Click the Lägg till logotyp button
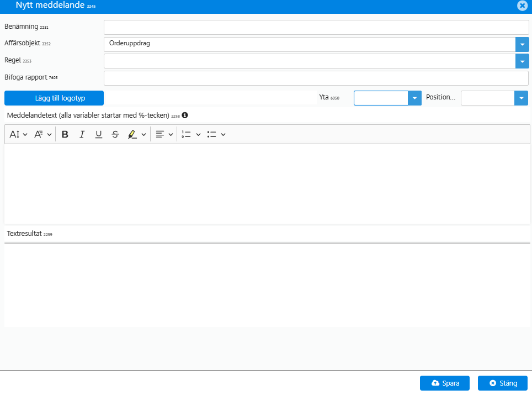 click(x=54, y=98)
